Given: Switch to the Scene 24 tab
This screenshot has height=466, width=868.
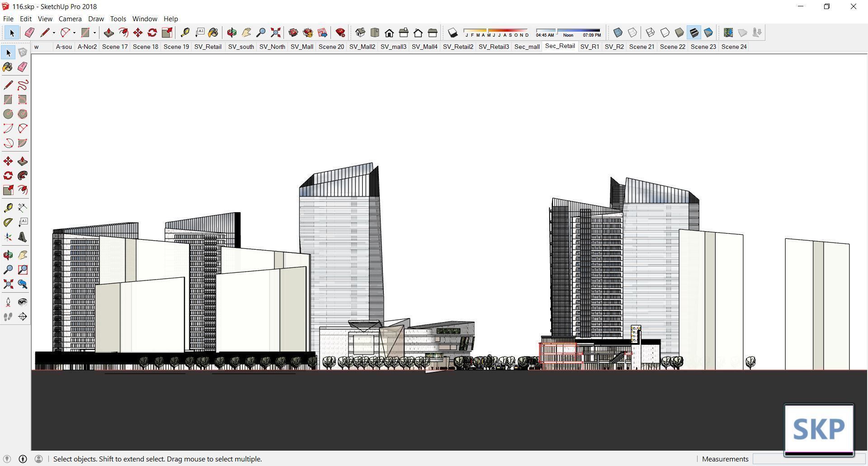Looking at the screenshot, I should [x=734, y=47].
